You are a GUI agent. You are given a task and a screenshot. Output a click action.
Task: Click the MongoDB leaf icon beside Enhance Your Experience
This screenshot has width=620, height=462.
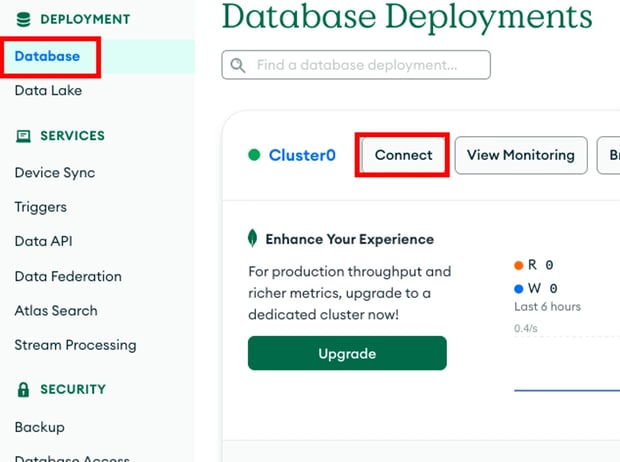click(x=252, y=238)
